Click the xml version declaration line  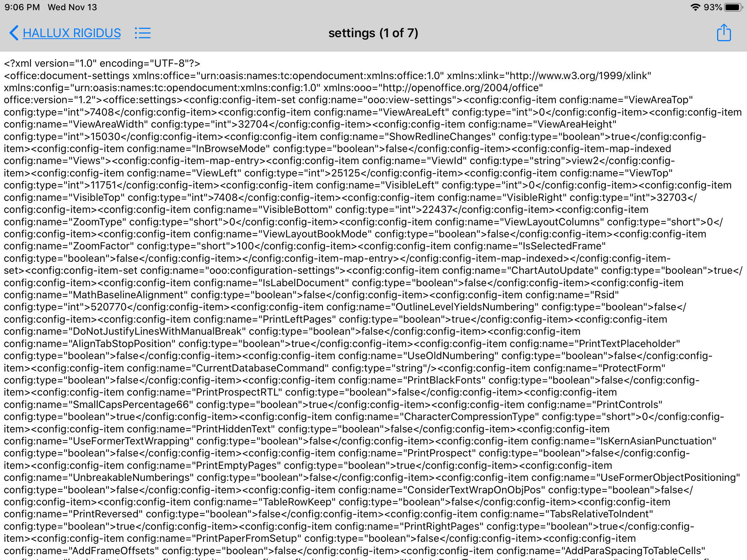coord(102,63)
